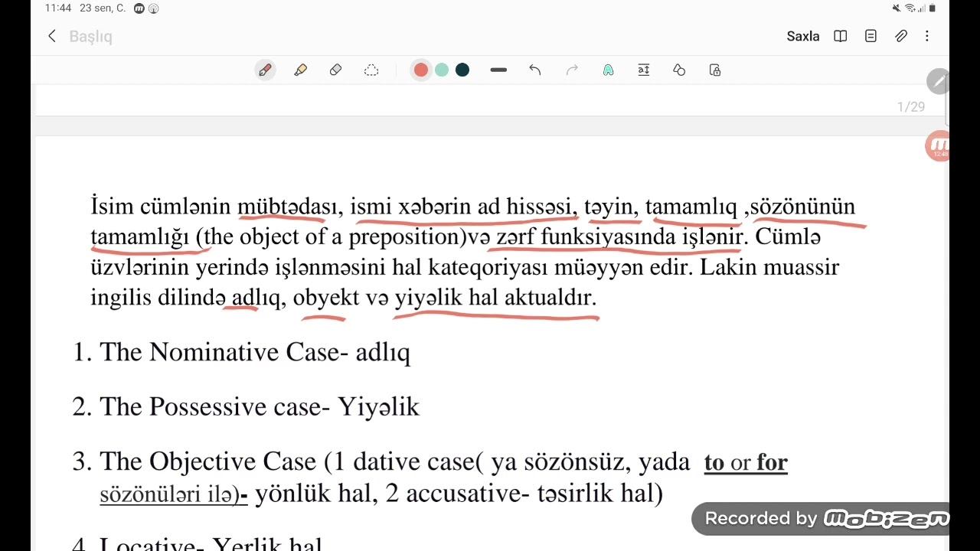Redo the undone stroke

572,70
